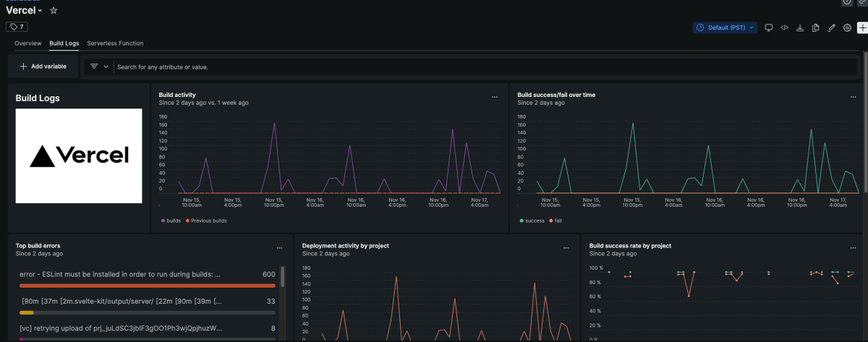
Task: Open the Default (PST) time picker
Action: point(725,27)
